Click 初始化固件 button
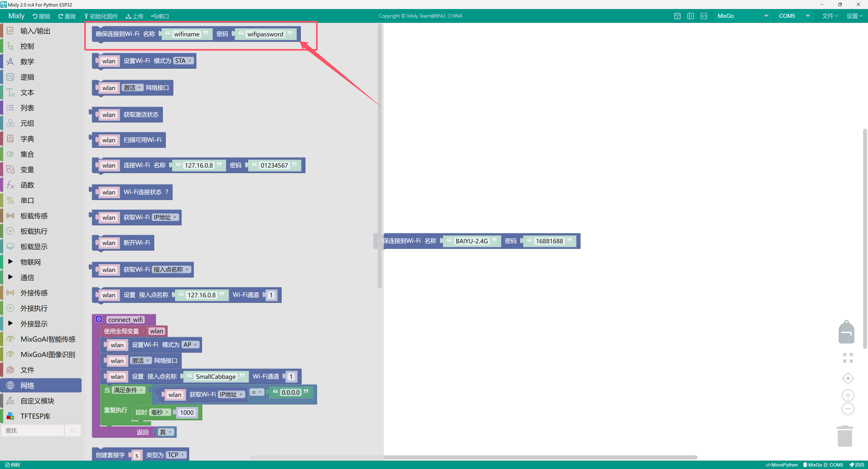The width and height of the screenshot is (868, 469). [101, 16]
